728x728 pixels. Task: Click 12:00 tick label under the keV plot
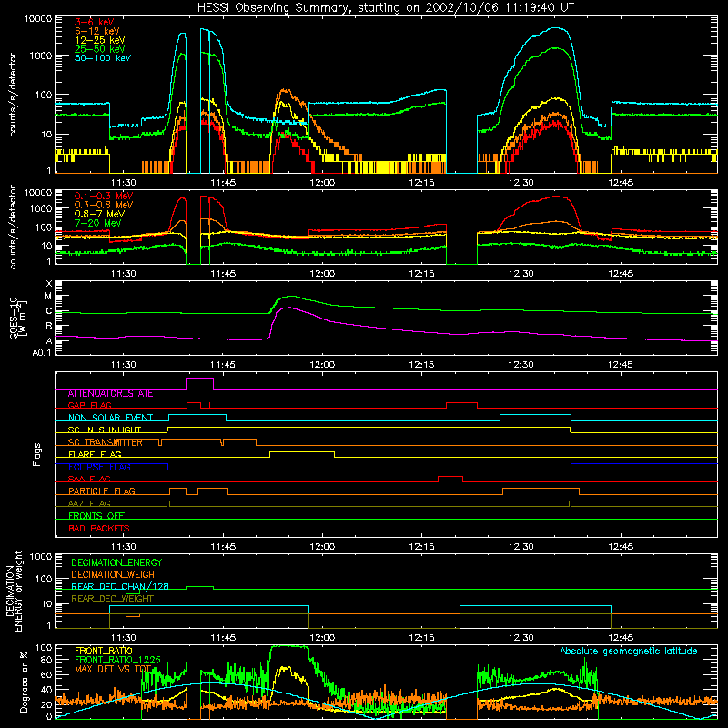(322, 183)
